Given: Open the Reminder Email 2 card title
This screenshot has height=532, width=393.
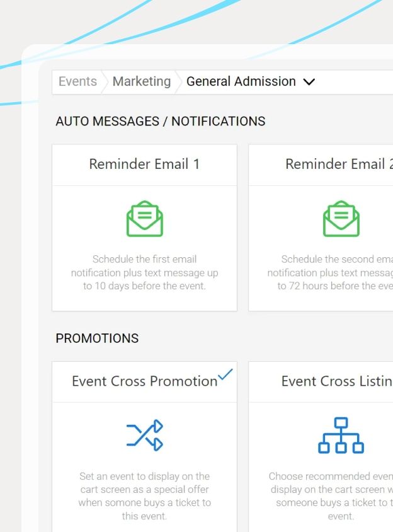Looking at the screenshot, I should pos(339,164).
